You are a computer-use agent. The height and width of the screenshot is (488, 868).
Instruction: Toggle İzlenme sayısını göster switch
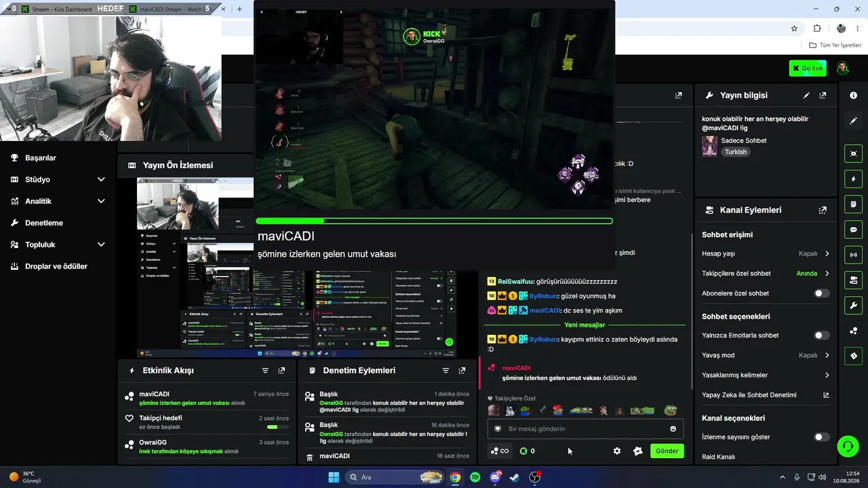click(821, 437)
